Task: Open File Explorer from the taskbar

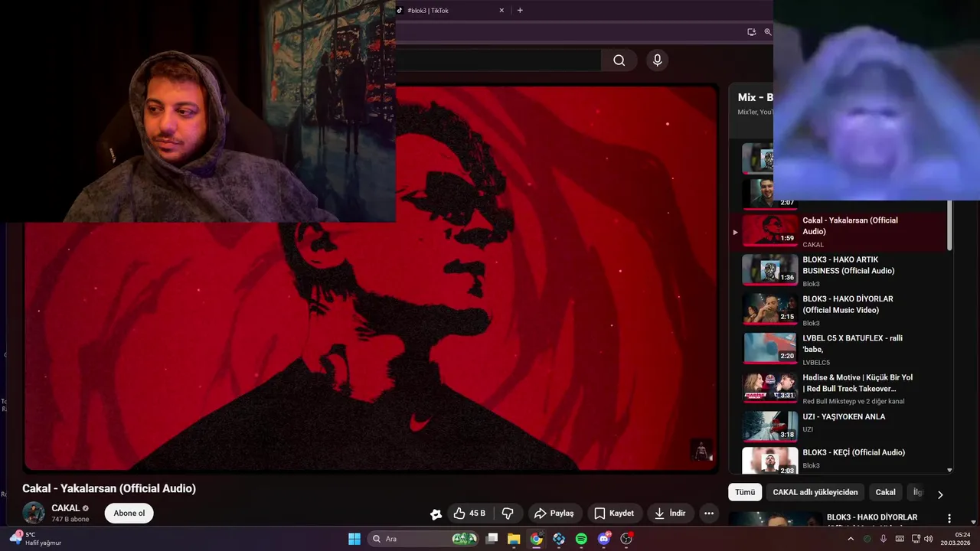Action: click(x=514, y=539)
